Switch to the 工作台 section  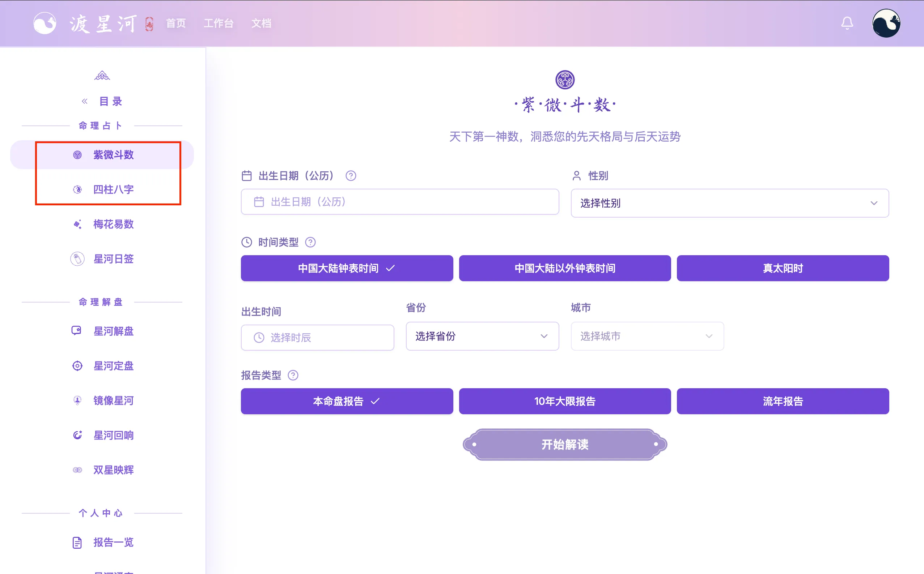(219, 23)
